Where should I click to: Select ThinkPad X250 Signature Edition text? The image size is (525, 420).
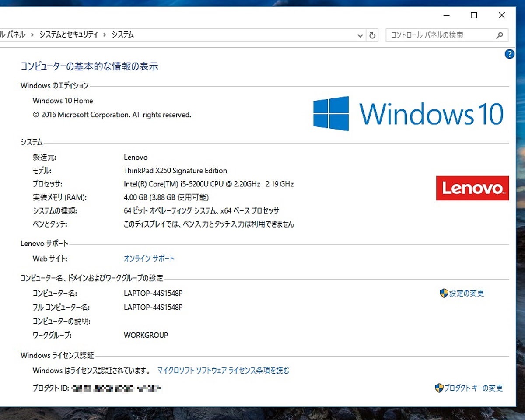(175, 171)
